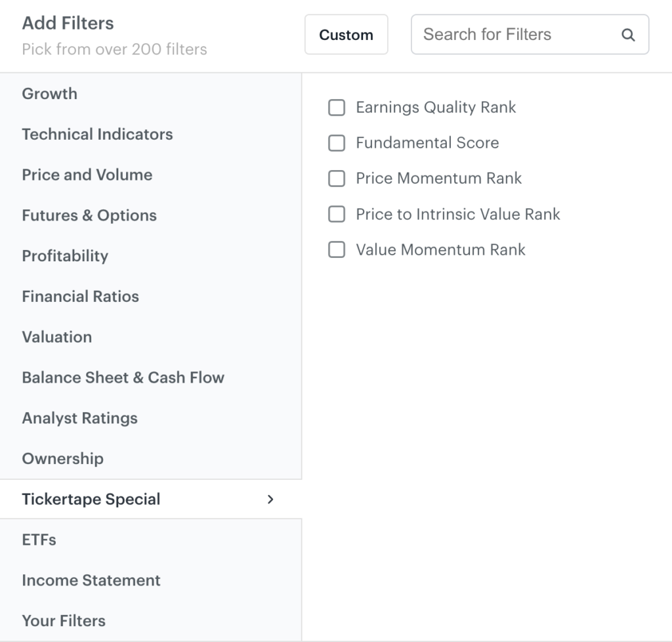Open Balance Sheet & Cash Flow filters
Screen dimensions: 672x642
pos(123,378)
